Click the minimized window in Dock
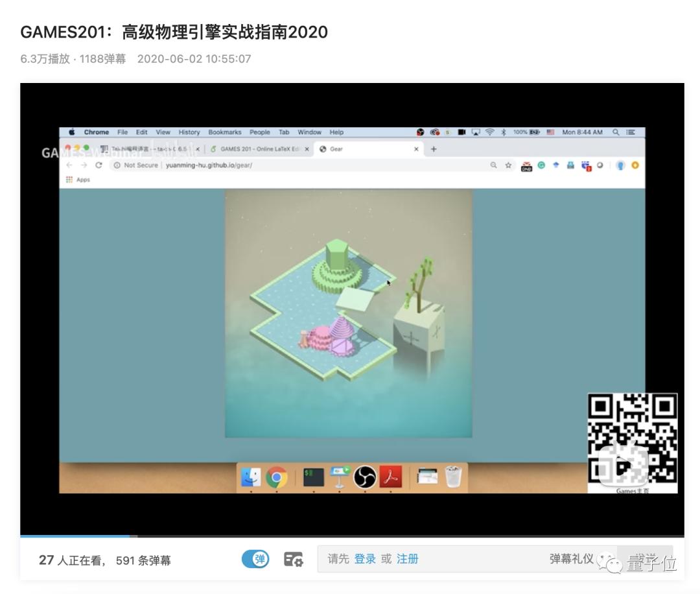Image resolution: width=700 pixels, height=594 pixels. coord(427,477)
